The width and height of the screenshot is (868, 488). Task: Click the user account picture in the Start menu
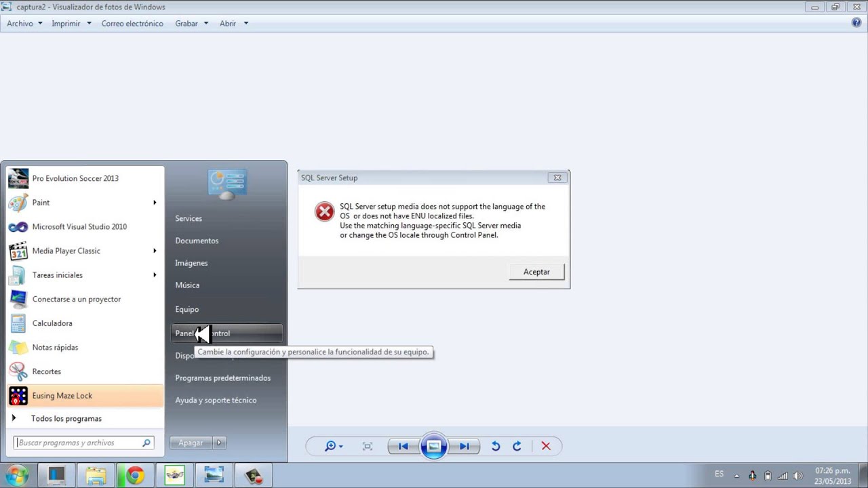tap(227, 184)
